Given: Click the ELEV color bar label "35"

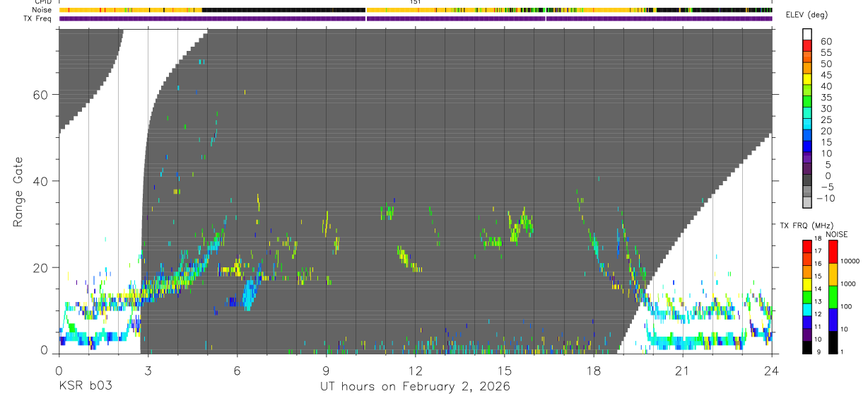Looking at the screenshot, I should 826,98.
